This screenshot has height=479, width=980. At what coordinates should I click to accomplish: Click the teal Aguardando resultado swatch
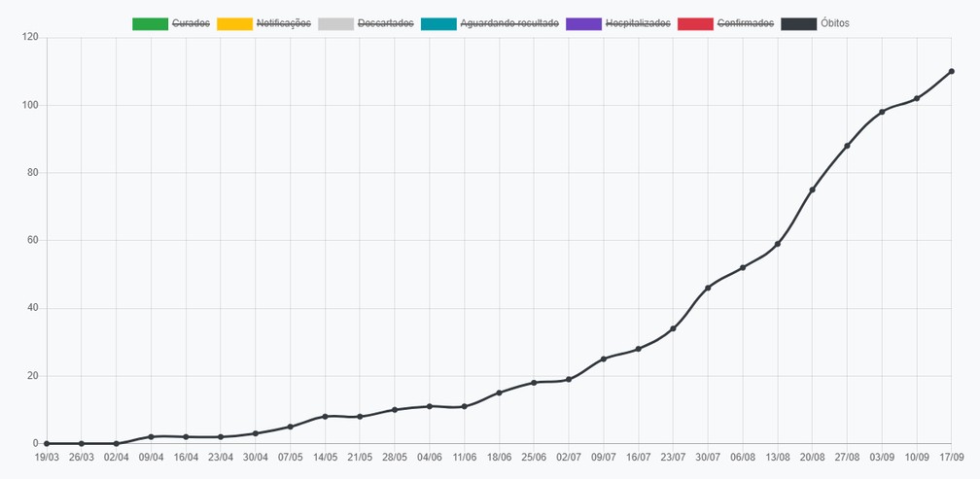pos(438,23)
